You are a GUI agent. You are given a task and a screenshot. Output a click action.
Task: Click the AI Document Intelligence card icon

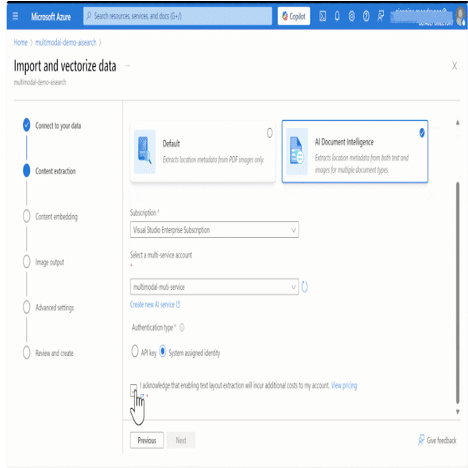click(x=297, y=152)
